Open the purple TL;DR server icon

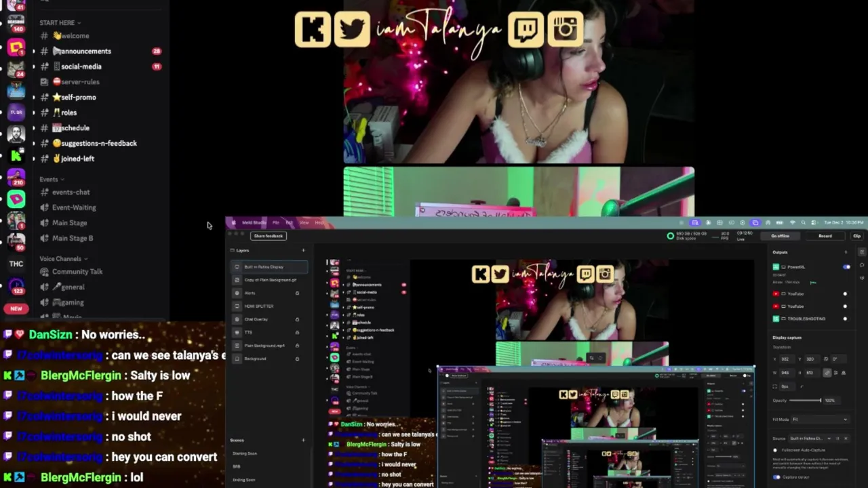[16, 112]
